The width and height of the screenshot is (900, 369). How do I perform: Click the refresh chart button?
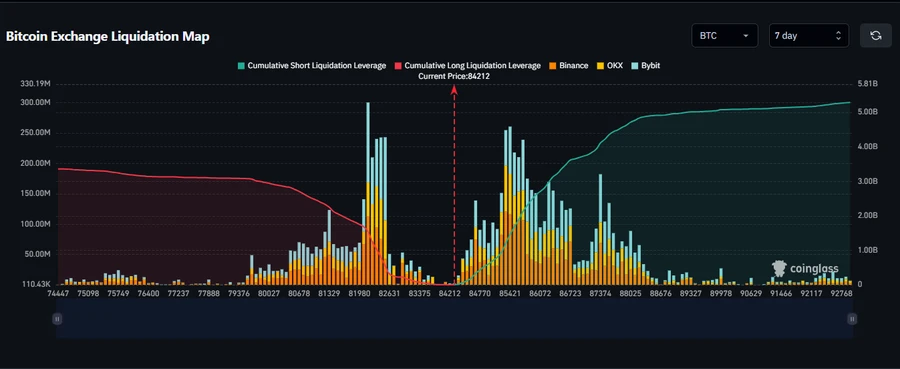click(x=875, y=36)
